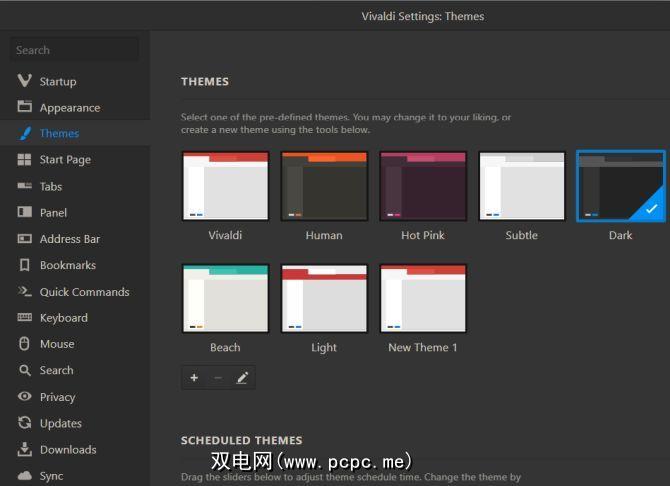Image resolution: width=670 pixels, height=486 pixels.
Task: Click the Bookmarks ribbon icon
Action: click(25, 265)
